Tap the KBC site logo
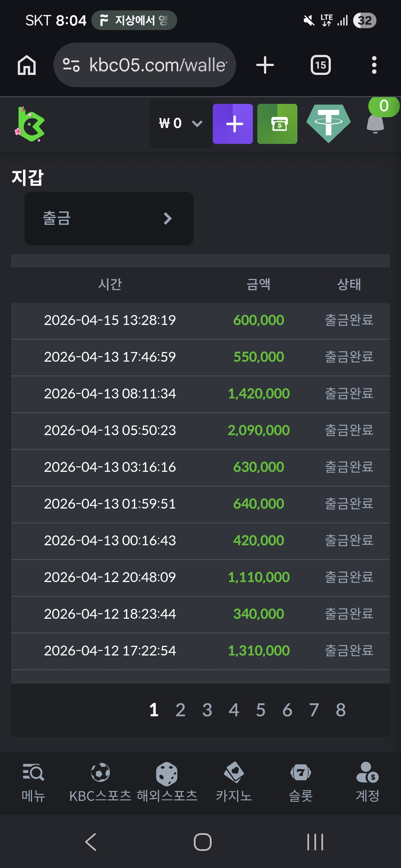This screenshot has height=868, width=401. [x=30, y=124]
